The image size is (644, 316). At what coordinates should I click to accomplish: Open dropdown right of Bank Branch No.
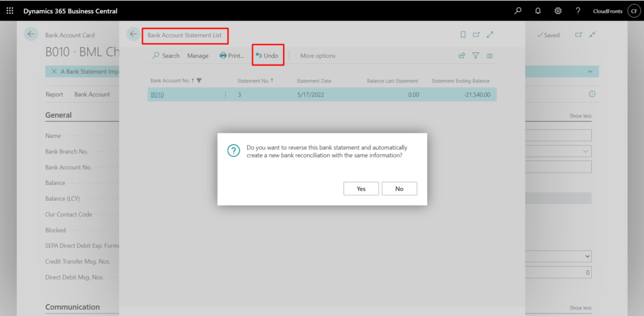[585, 151]
